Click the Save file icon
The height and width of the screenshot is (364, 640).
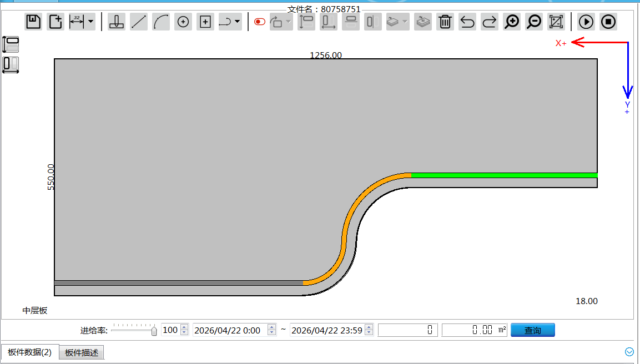tap(33, 22)
